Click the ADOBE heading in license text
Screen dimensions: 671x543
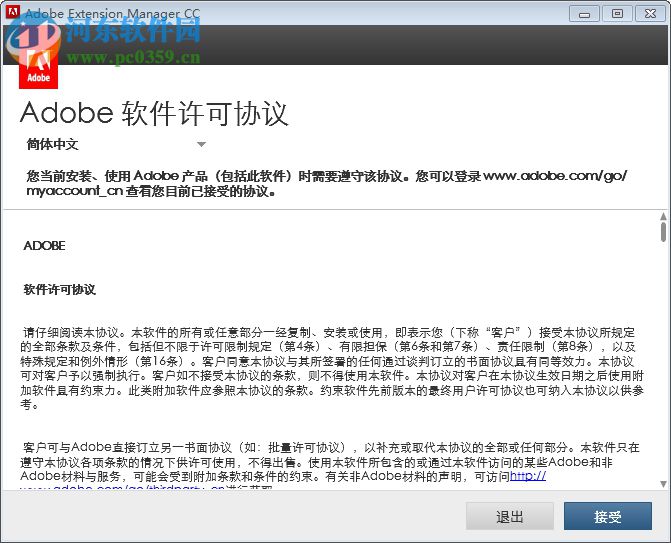coord(45,246)
